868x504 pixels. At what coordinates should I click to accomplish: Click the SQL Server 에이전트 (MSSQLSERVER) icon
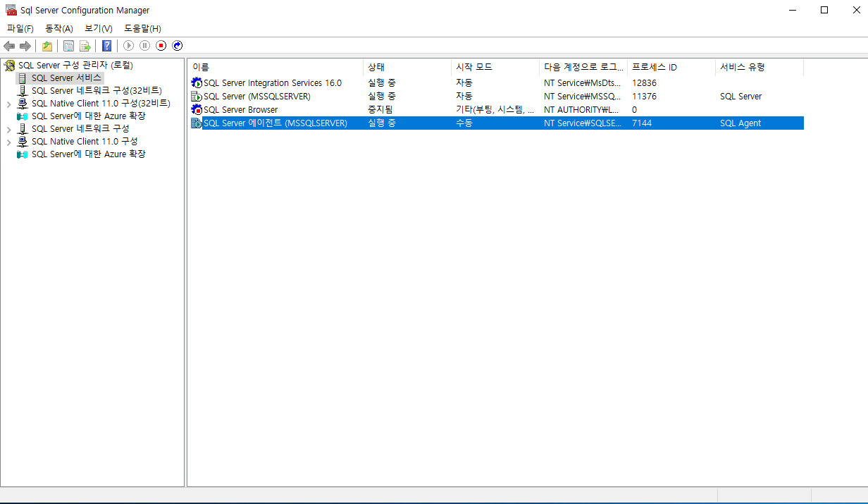pos(197,123)
